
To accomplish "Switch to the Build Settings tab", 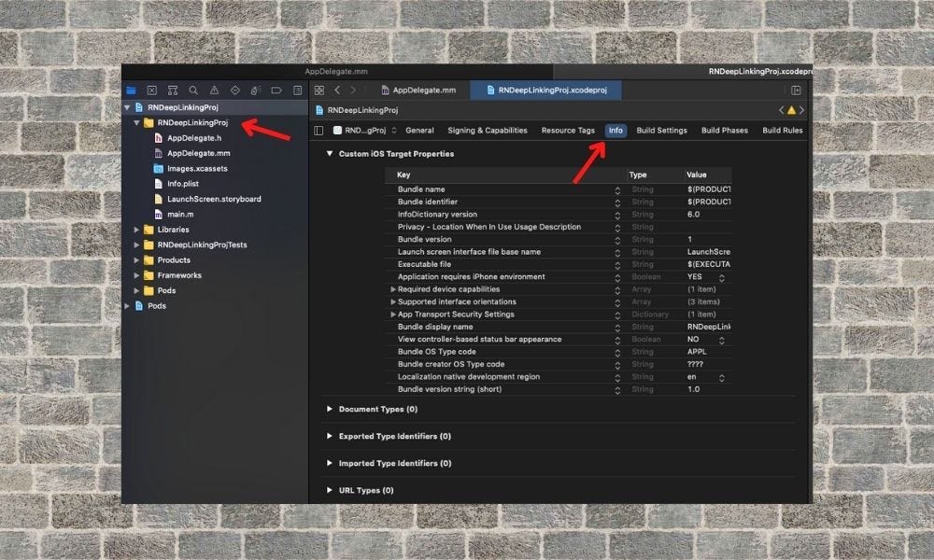I will click(x=662, y=131).
